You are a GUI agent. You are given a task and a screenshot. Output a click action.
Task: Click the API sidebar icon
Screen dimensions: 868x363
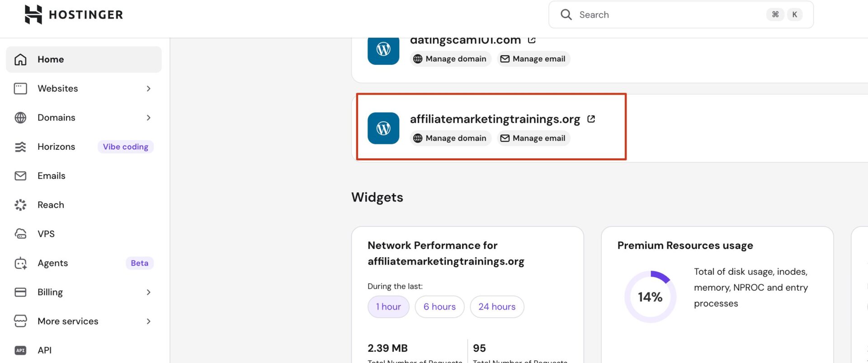20,350
